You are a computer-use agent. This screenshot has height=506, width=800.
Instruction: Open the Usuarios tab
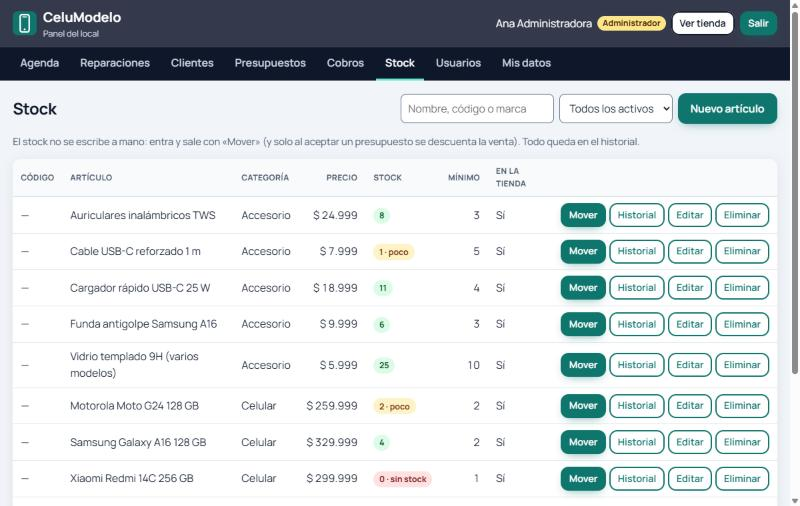[458, 63]
